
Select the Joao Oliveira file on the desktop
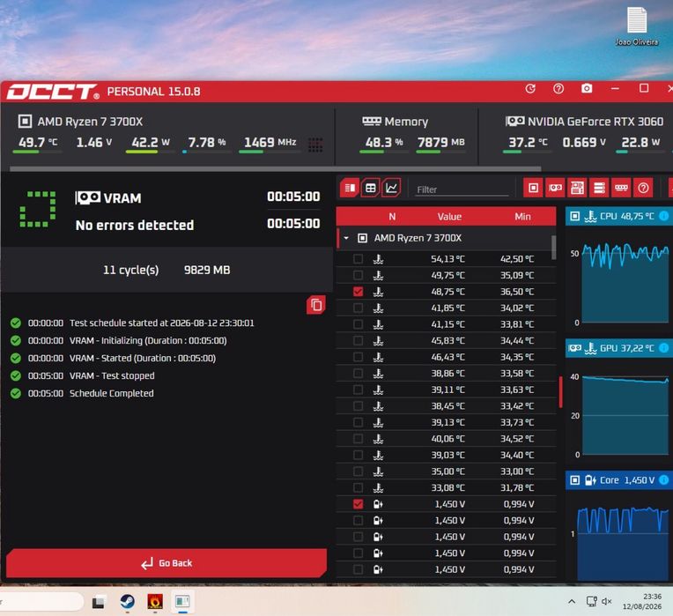pos(637,26)
